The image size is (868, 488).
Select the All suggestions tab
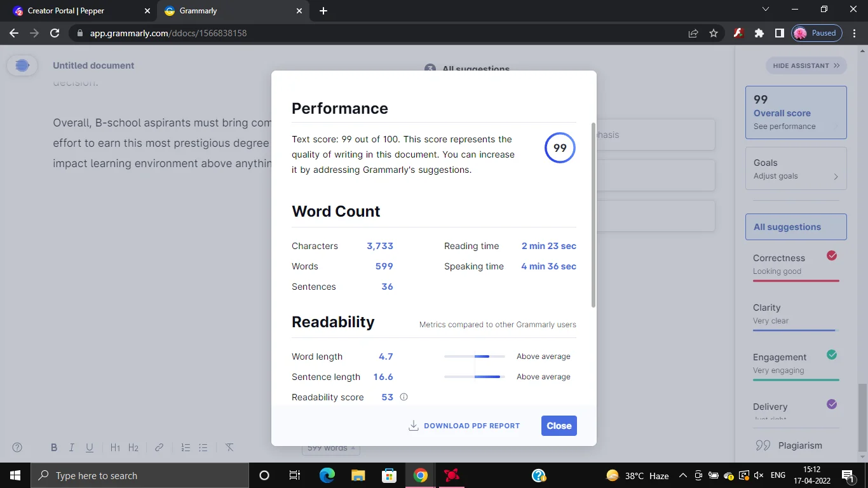tap(796, 227)
